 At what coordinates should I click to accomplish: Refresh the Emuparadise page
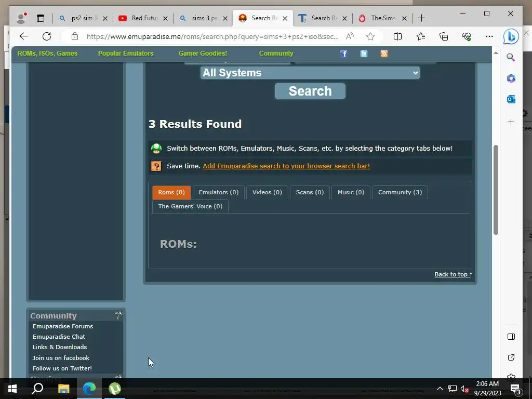[x=47, y=36]
